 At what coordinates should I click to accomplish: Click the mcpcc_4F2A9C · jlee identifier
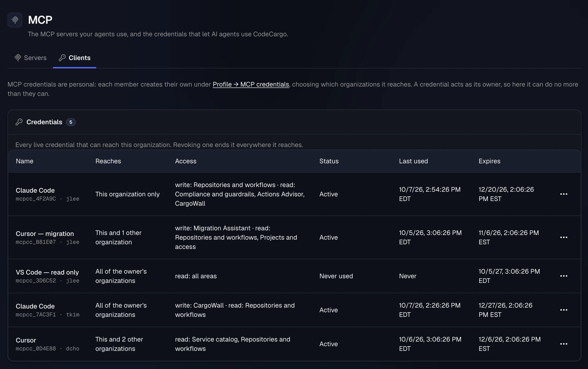tap(48, 199)
